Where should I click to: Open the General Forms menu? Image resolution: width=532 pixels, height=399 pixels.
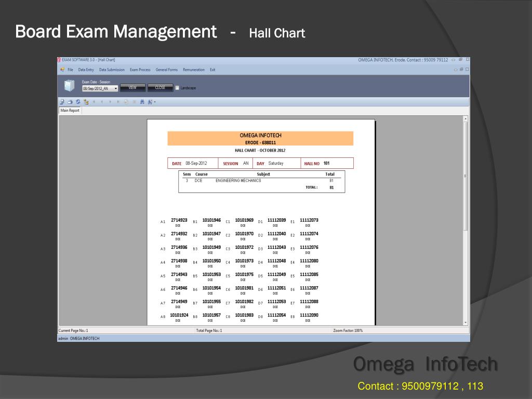pos(167,70)
